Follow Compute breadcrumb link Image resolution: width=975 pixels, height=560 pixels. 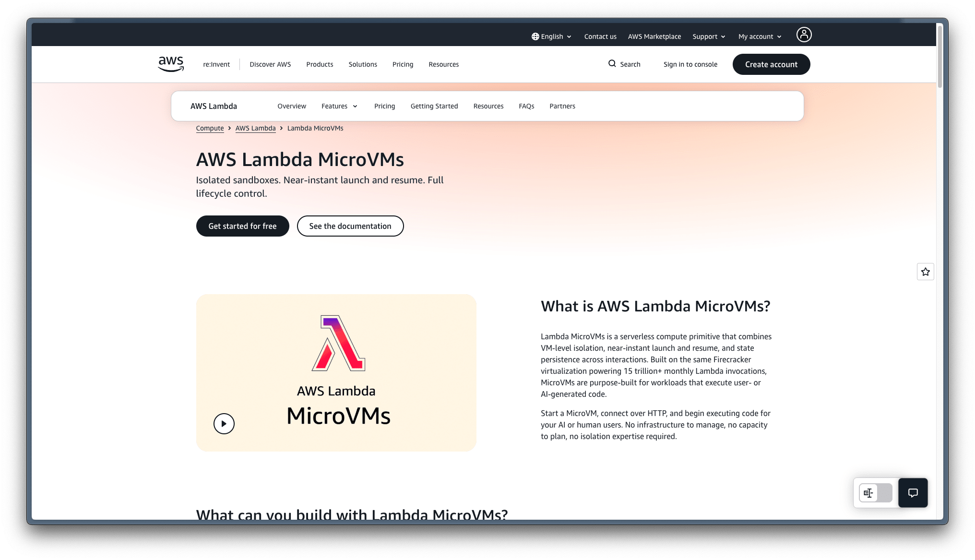pos(210,128)
